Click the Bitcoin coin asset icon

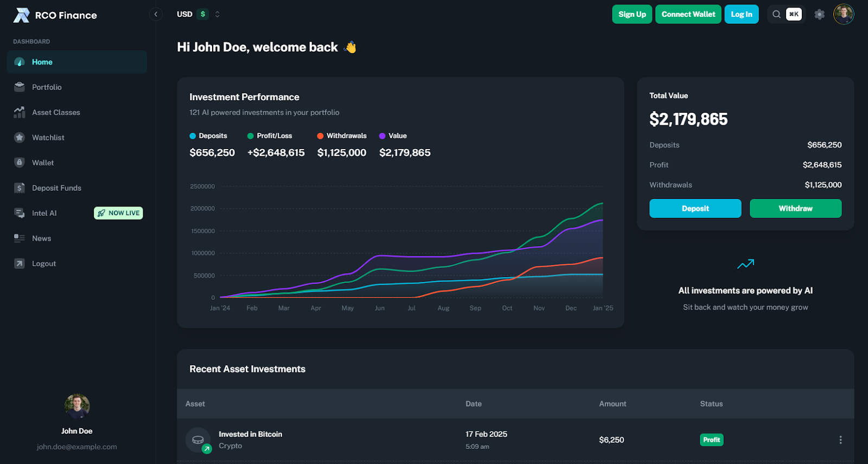click(x=198, y=440)
